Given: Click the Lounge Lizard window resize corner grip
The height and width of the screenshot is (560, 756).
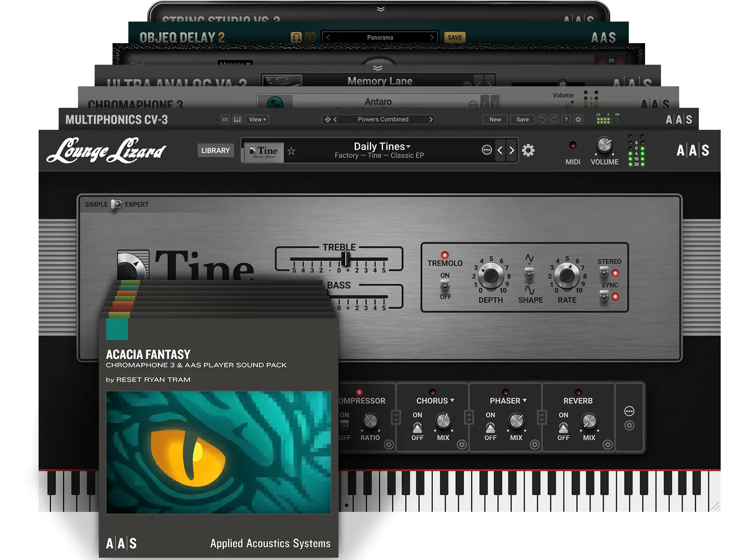Looking at the screenshot, I should (x=715, y=506).
